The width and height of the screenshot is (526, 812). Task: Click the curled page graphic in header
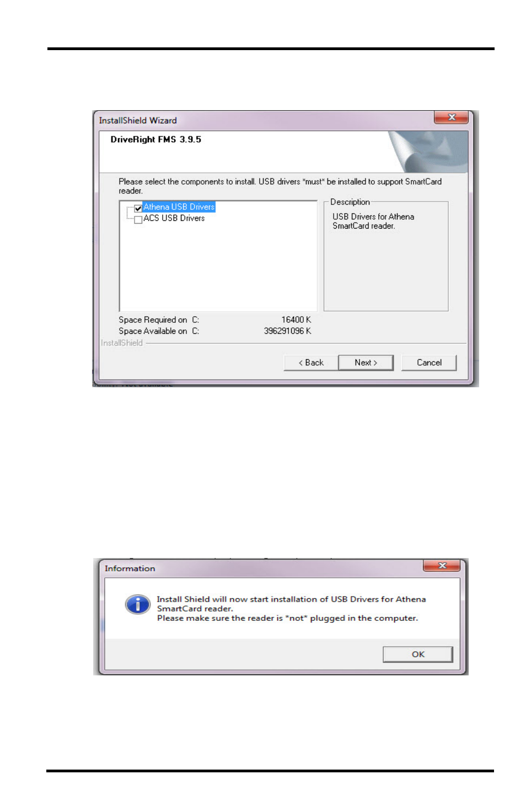tap(427, 151)
